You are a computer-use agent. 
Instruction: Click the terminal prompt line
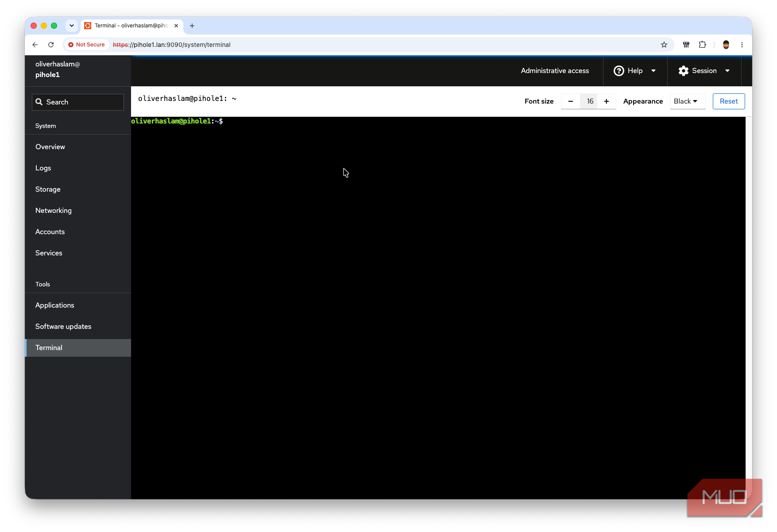tap(177, 121)
